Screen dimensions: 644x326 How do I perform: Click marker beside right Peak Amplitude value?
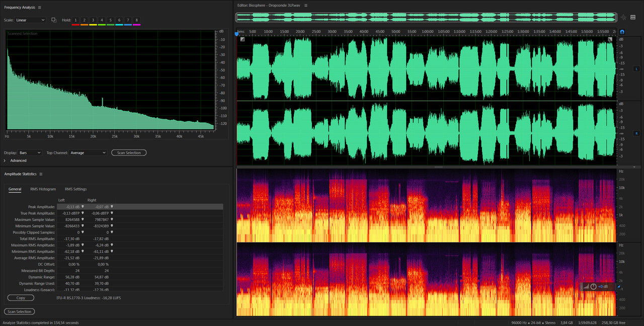click(112, 207)
